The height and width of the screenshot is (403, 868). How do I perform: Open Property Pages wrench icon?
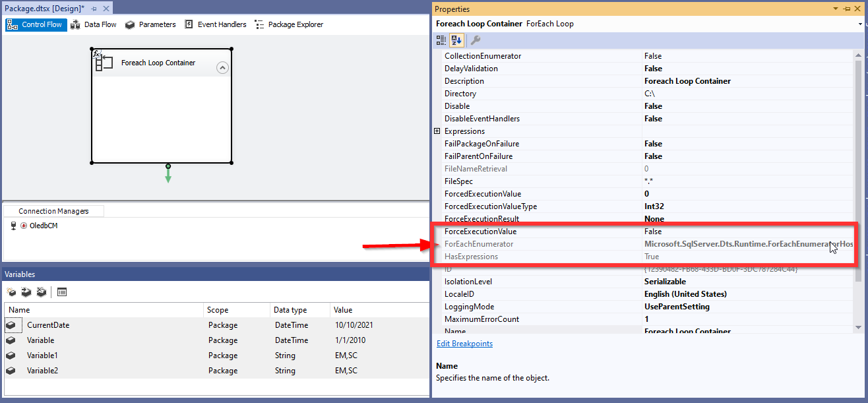pyautogui.click(x=475, y=40)
